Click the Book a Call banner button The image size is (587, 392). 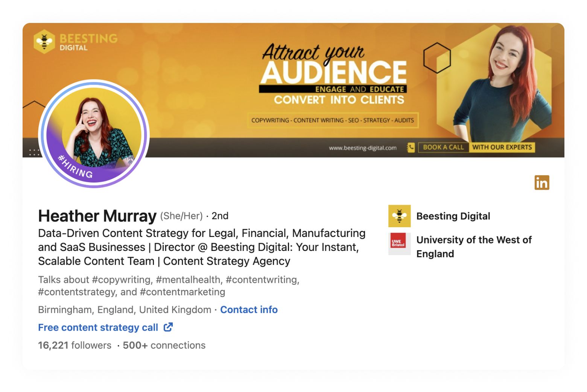443,147
